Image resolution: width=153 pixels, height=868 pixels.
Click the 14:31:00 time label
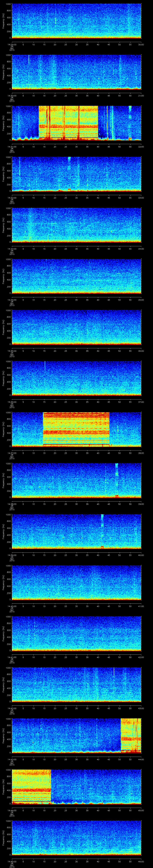point(12,147)
